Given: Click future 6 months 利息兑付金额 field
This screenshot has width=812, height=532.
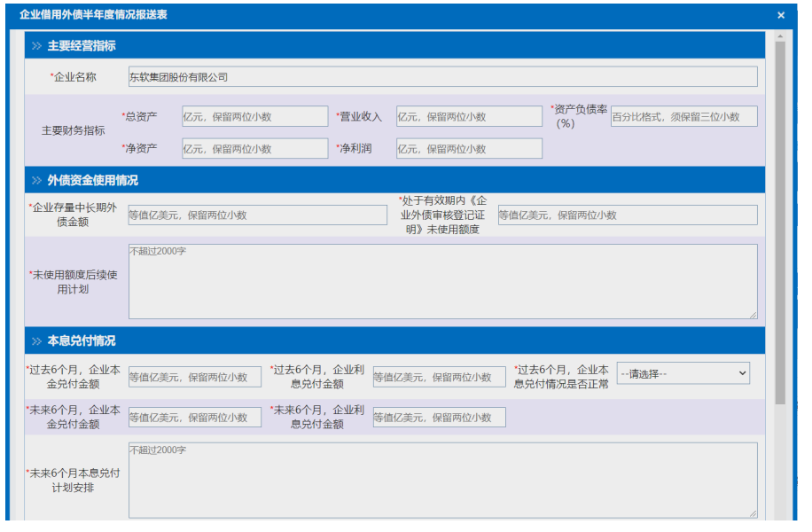Looking at the screenshot, I should point(439,418).
